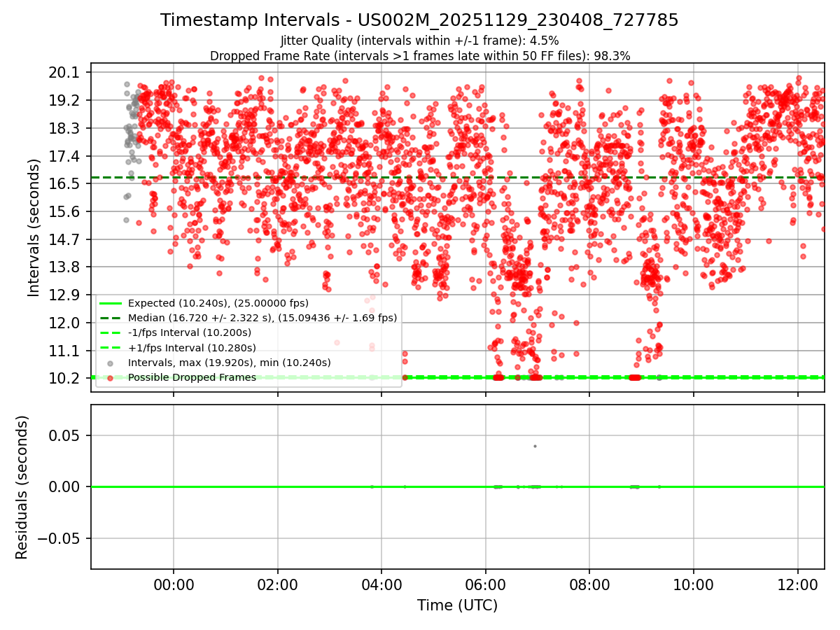The image size is (840, 630).
Task: Click the 12.0 y-axis tick label
Action: [x=65, y=323]
